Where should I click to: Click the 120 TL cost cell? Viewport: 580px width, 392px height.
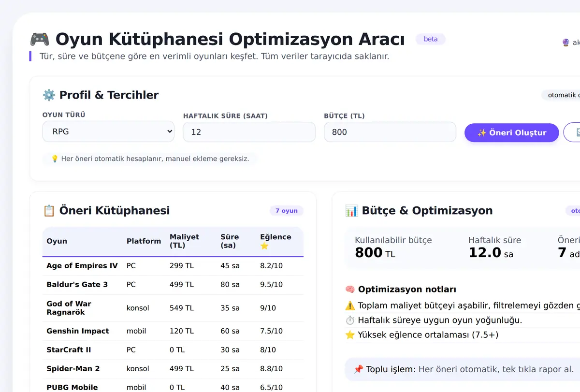[181, 331]
